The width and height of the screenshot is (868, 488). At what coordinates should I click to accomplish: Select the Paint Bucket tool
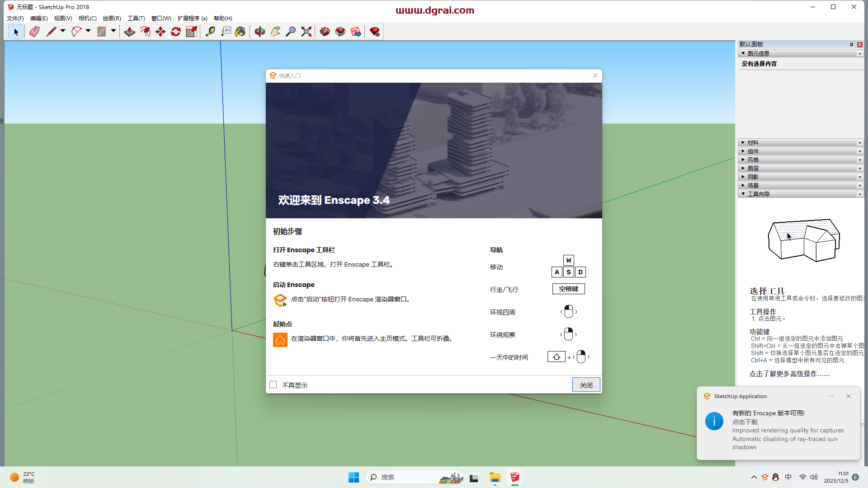click(x=241, y=32)
